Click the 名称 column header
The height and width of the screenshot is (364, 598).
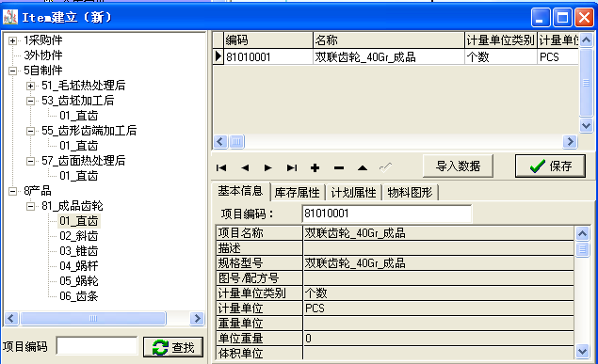(389, 40)
